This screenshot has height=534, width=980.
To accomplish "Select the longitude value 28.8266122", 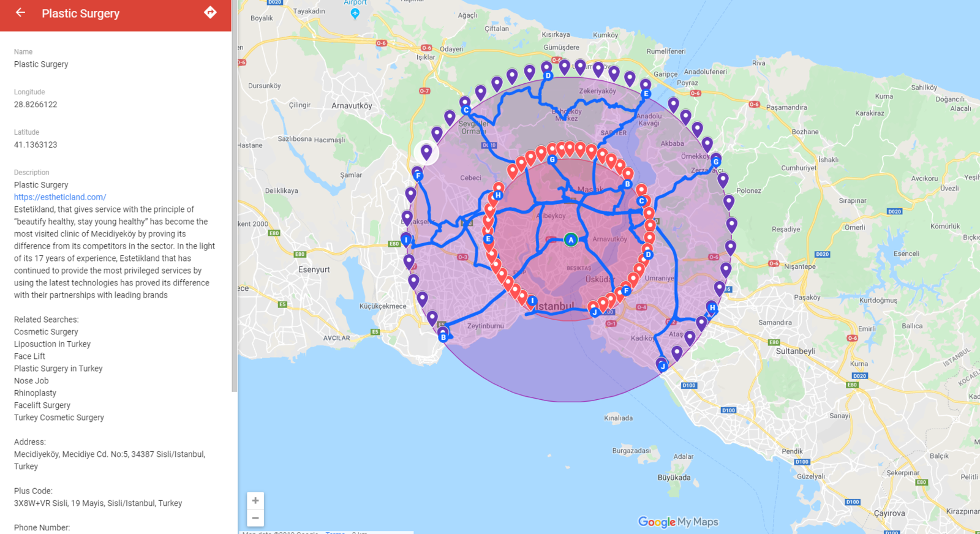I will (36, 105).
